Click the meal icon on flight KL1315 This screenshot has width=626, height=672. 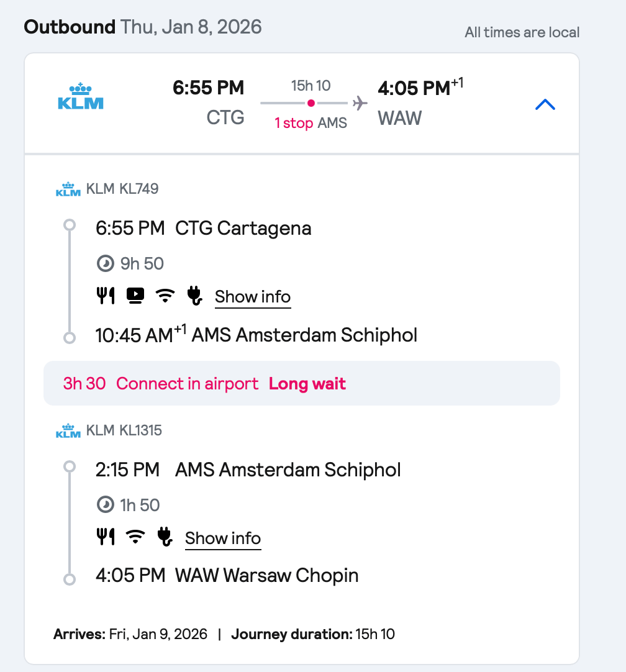(x=106, y=537)
